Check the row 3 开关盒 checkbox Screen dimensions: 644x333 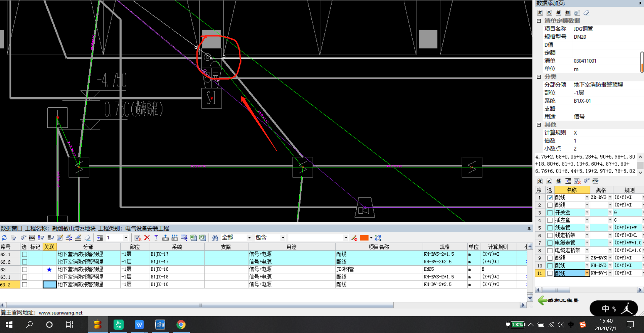pyautogui.click(x=550, y=213)
